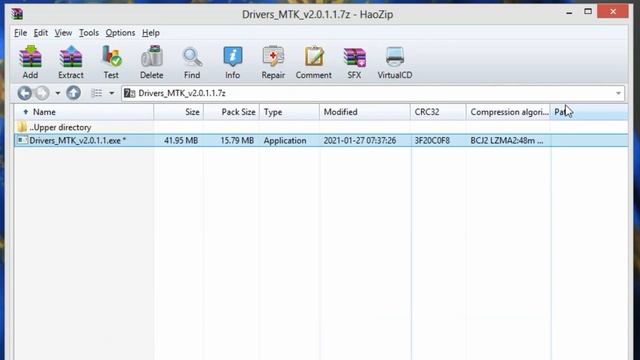This screenshot has height=360, width=640.
Task: Click the 3F20C0F8 CRC32 cell
Action: [x=432, y=140]
